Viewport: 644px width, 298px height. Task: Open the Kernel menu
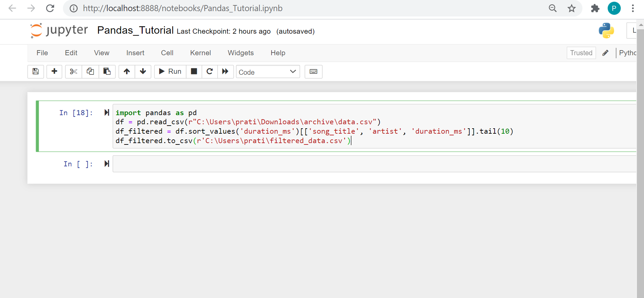coord(201,53)
